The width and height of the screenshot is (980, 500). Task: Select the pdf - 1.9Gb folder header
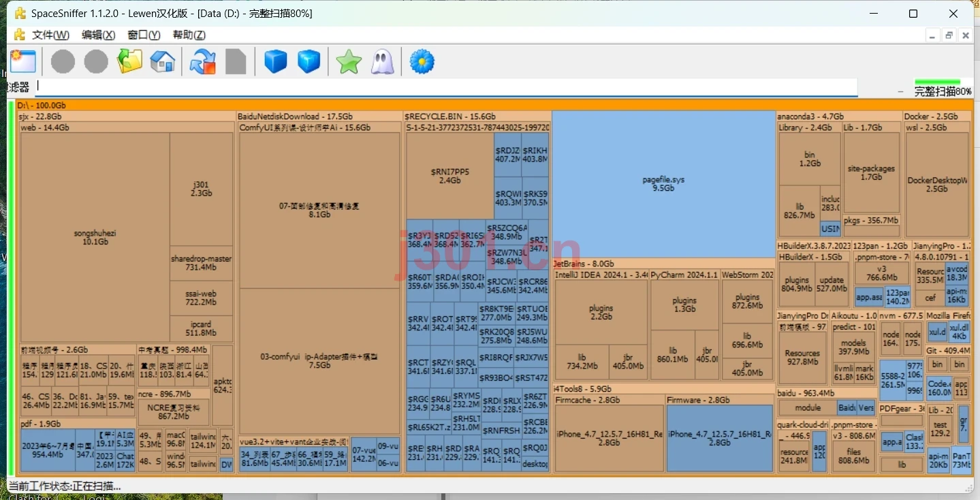[77, 424]
